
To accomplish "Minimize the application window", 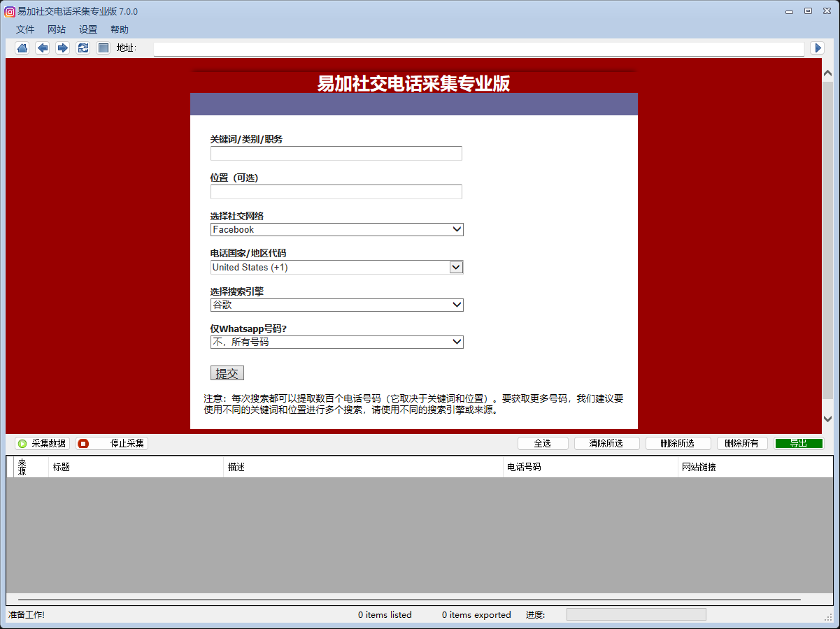I will click(x=789, y=11).
